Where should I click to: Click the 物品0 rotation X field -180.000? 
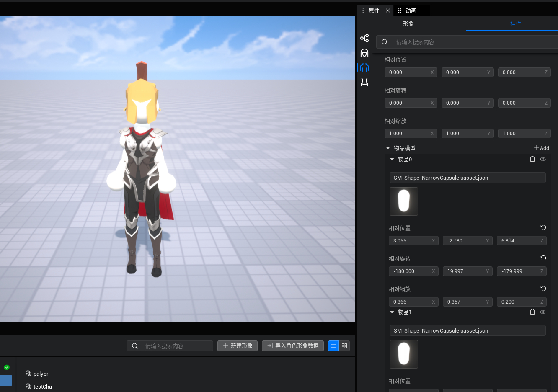pyautogui.click(x=413, y=271)
